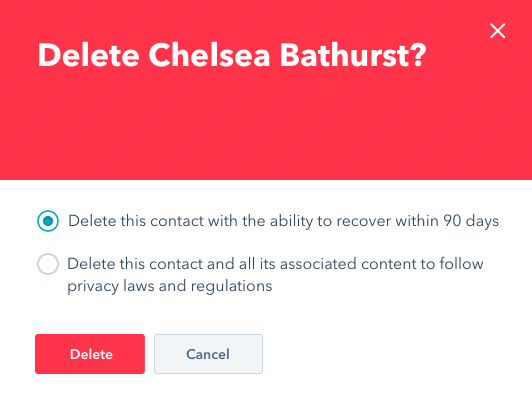The width and height of the screenshot is (532, 415).
Task: Click the "90 days" text in first option
Action: click(x=471, y=221)
